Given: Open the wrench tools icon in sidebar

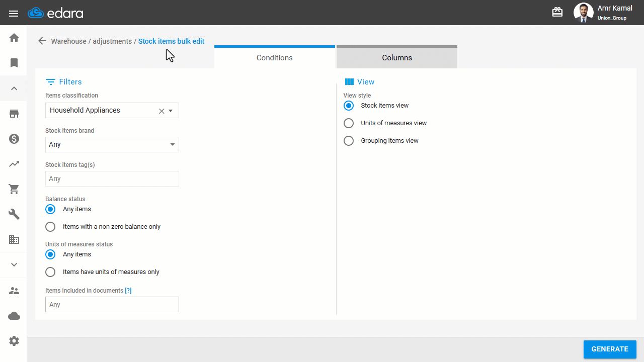Looking at the screenshot, I should (x=14, y=214).
